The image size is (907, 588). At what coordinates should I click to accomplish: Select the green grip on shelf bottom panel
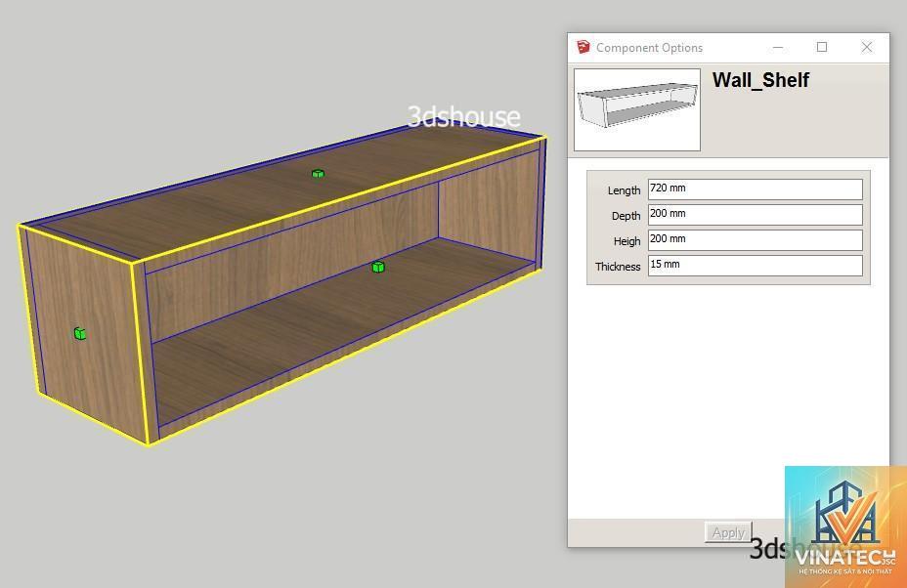(x=377, y=267)
